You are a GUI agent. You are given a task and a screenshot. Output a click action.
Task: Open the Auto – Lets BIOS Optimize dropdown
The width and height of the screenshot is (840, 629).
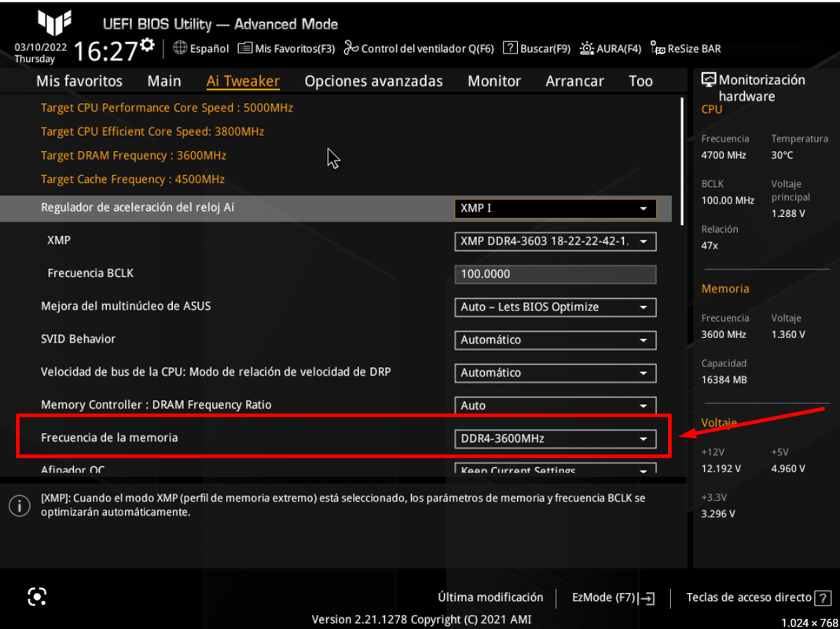click(x=555, y=307)
